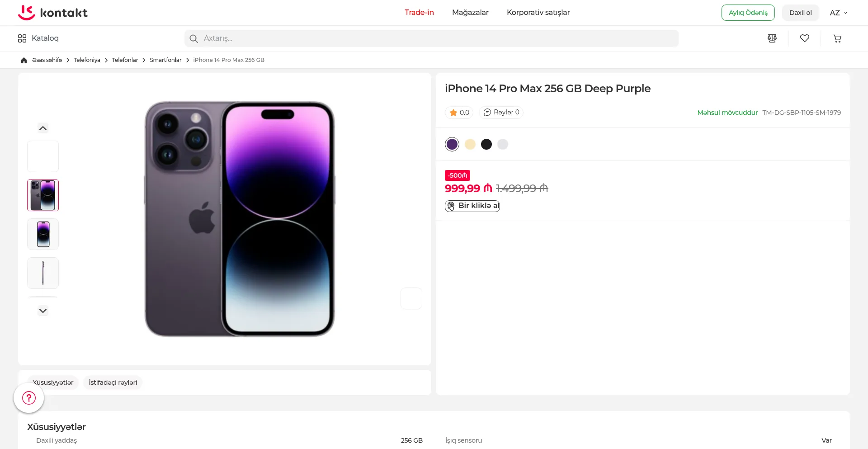Click the search magnifier icon
Screen dimensions: 868x449
(x=193, y=38)
